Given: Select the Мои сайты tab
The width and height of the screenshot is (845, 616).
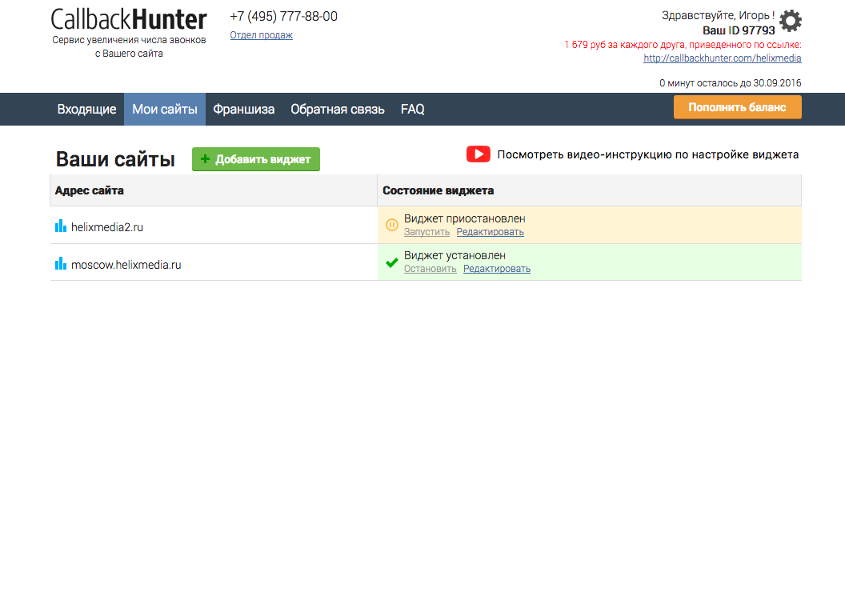Looking at the screenshot, I should pos(165,110).
